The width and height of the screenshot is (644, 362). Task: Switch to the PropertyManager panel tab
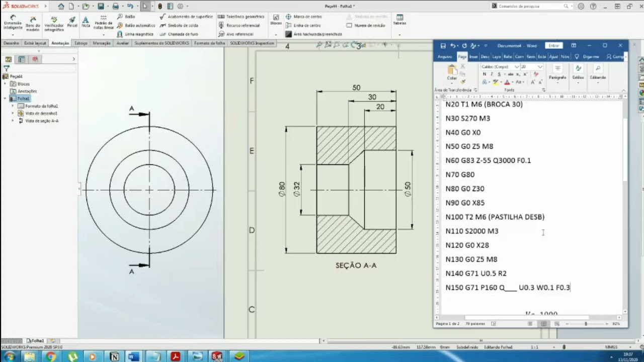coord(22,59)
